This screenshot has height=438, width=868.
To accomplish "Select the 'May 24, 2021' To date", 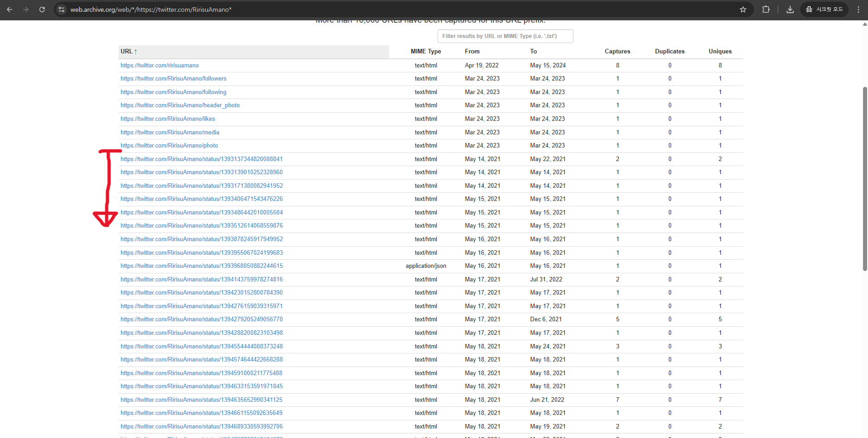I will [x=548, y=347].
